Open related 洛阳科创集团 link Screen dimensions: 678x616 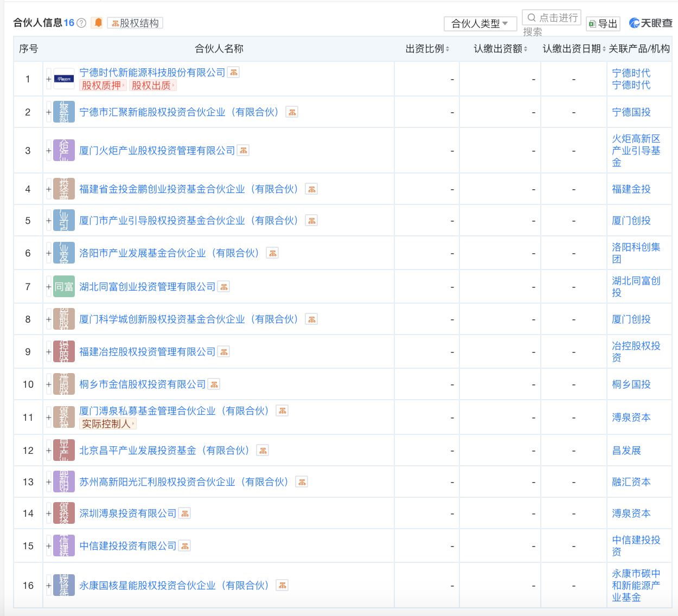click(x=636, y=253)
